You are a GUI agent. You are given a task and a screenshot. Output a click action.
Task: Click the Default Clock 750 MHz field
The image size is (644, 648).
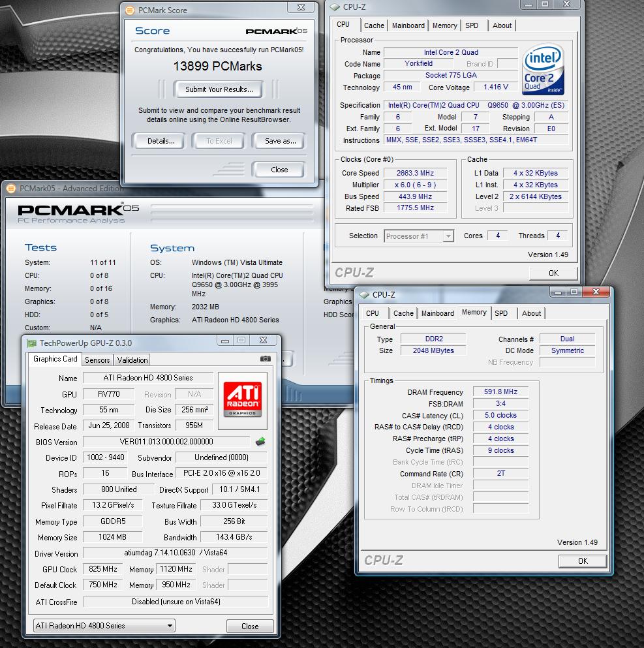point(103,585)
